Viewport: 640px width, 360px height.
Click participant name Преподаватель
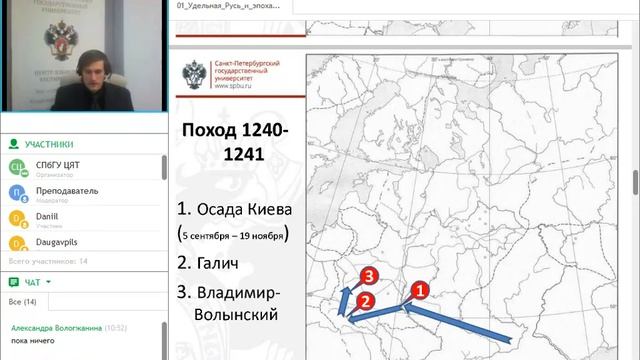coord(67,191)
